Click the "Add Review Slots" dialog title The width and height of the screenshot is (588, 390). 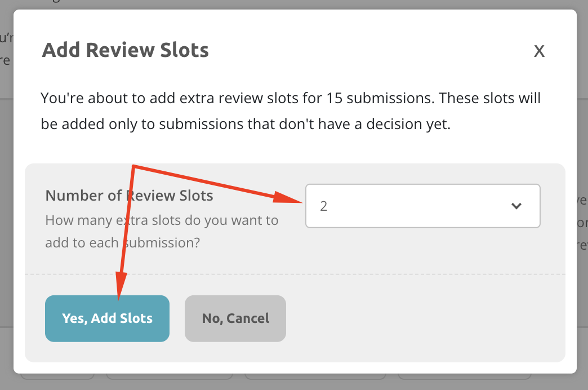point(126,50)
